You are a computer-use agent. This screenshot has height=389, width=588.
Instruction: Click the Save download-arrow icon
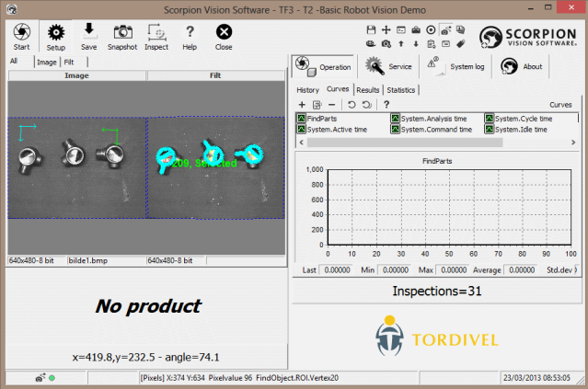coord(88,33)
